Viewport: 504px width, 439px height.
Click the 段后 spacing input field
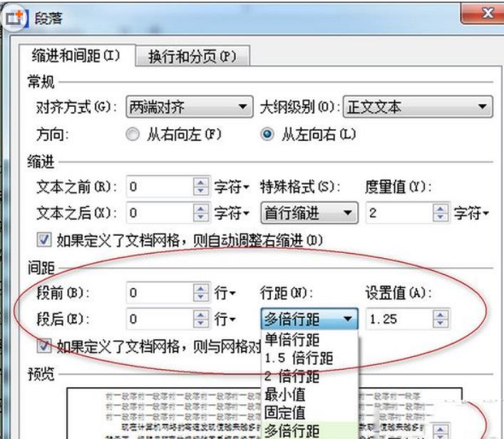point(160,319)
